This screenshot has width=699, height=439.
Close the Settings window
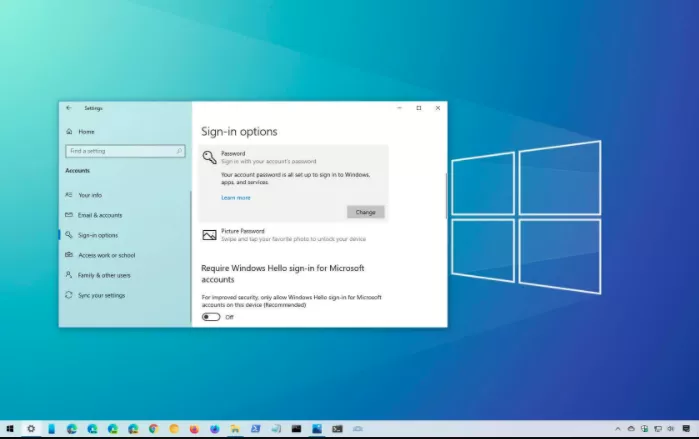438,108
